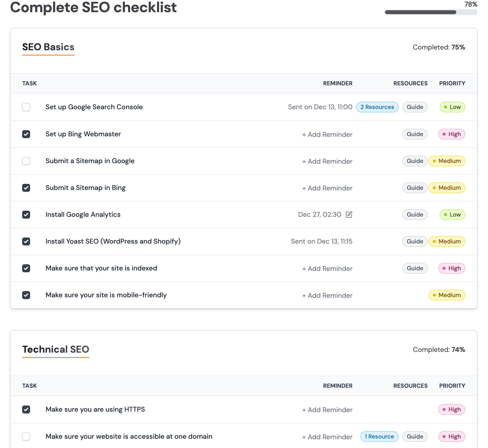
Task: Add Reminder for Submit a Sitemap in Google
Action: [327, 161]
